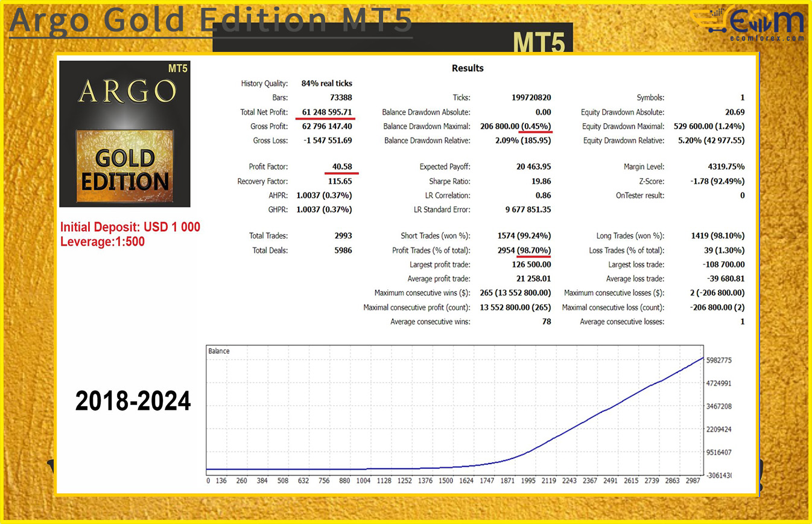Click the Argo Gold Edition MT5 title
Image resolution: width=812 pixels, height=524 pixels.
[x=211, y=20]
